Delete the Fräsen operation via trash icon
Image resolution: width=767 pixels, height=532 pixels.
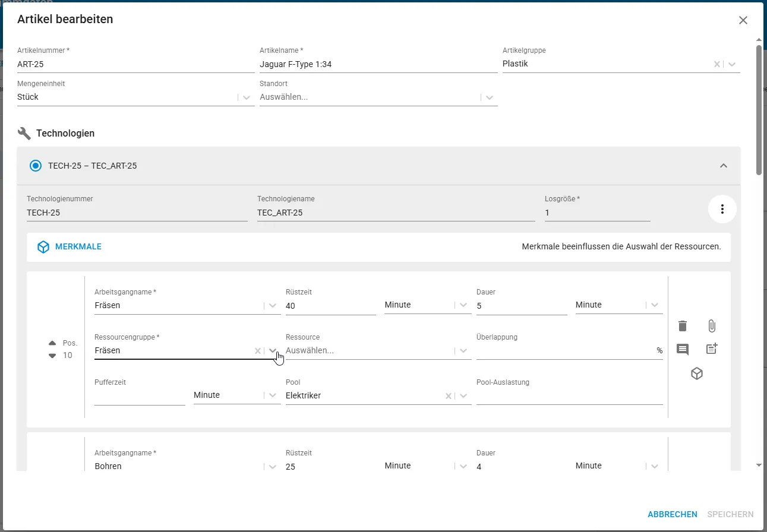pos(683,326)
